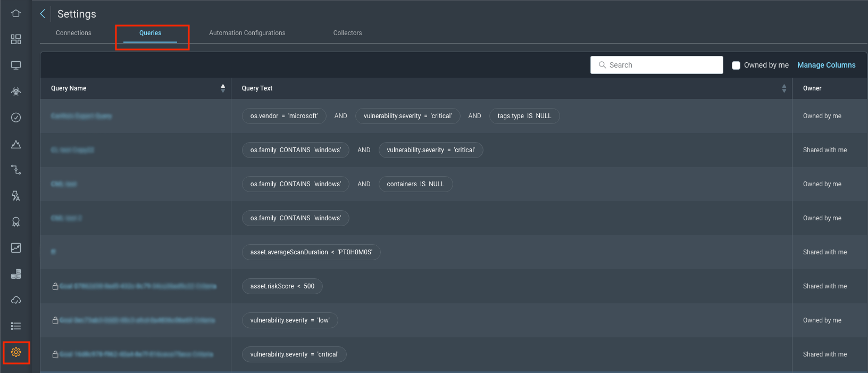
Task: Sort by Query Text column arrows
Action: [784, 88]
